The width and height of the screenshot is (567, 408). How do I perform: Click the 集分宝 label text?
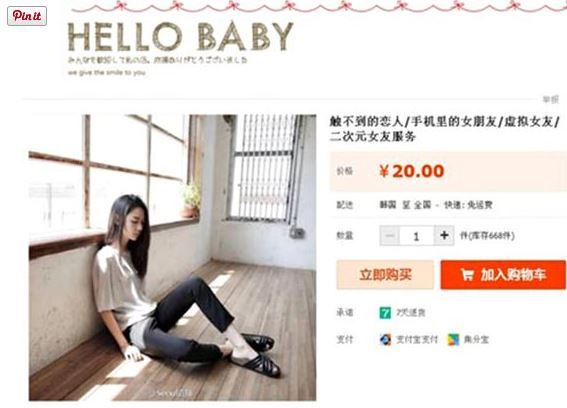point(476,340)
